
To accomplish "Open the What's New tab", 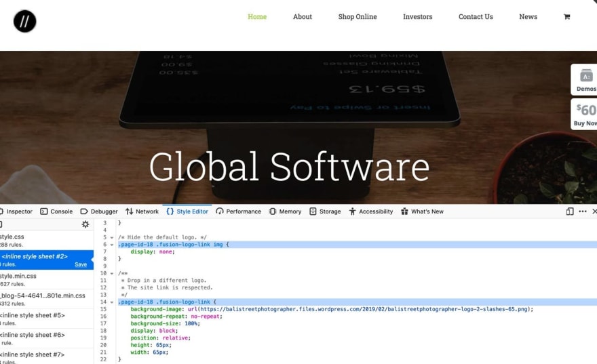I will tap(422, 211).
